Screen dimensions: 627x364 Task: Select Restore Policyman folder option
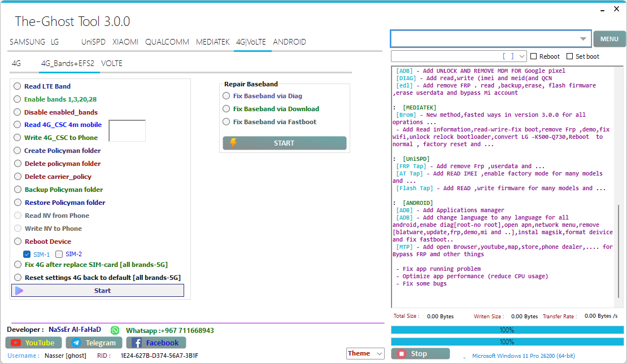pyautogui.click(x=18, y=203)
